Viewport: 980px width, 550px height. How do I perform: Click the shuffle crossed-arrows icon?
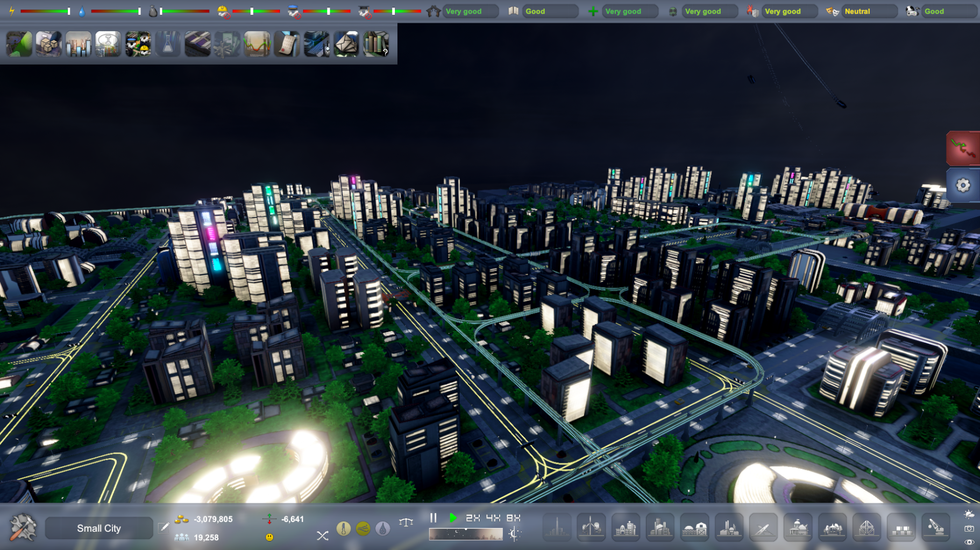tap(322, 535)
